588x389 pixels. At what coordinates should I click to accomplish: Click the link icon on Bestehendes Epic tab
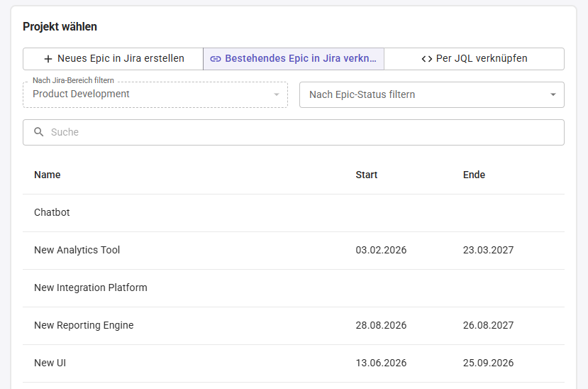pos(215,59)
